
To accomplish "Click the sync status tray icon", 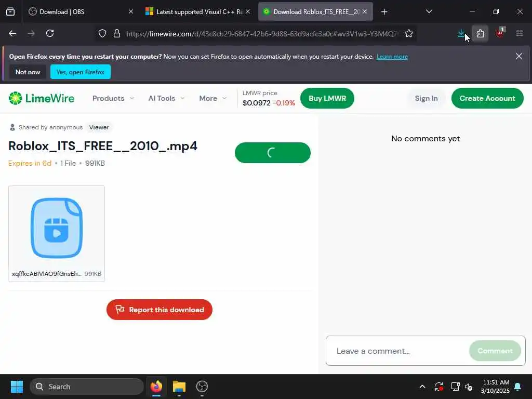I will point(438,387).
